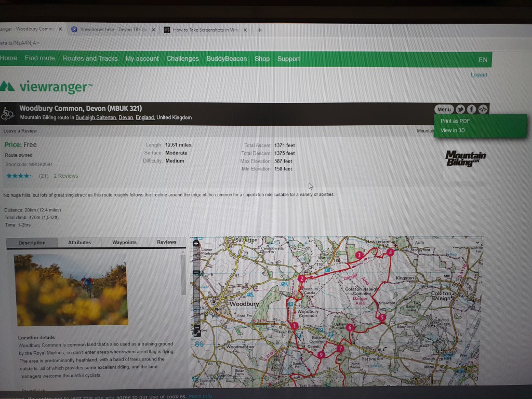Click the ViewRanger logo

tap(47, 87)
